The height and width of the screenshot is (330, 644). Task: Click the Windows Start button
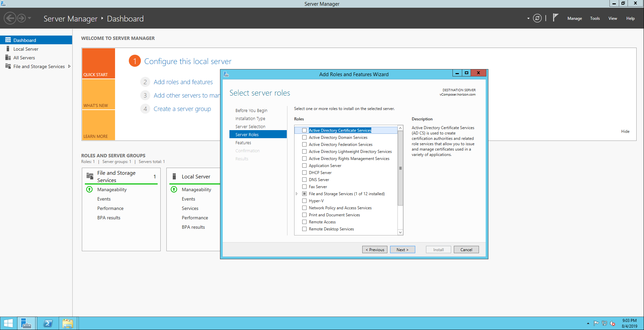click(x=8, y=323)
